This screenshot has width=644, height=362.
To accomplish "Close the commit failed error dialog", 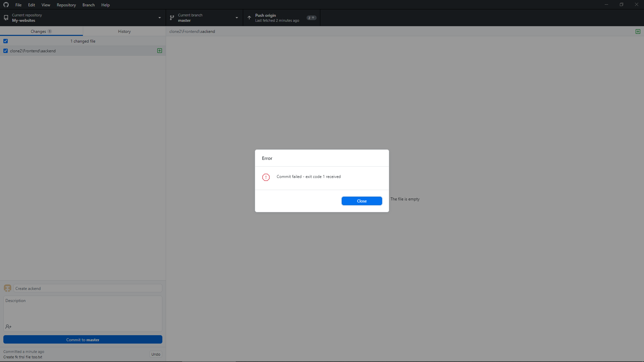I will [362, 201].
